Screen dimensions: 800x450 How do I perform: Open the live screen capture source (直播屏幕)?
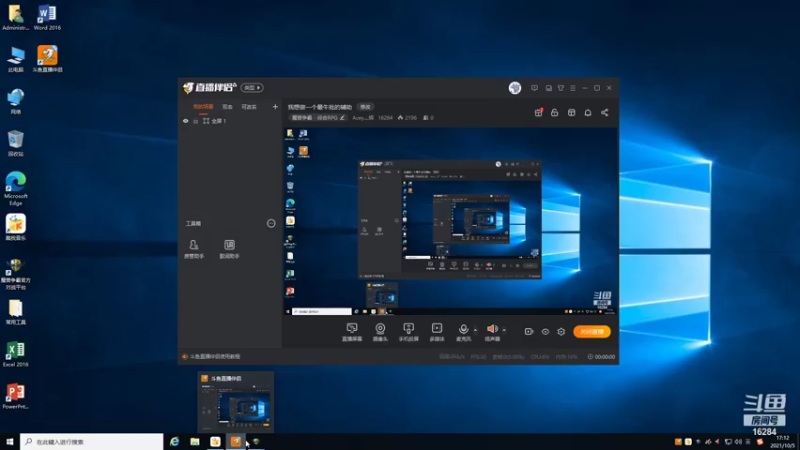(x=352, y=332)
